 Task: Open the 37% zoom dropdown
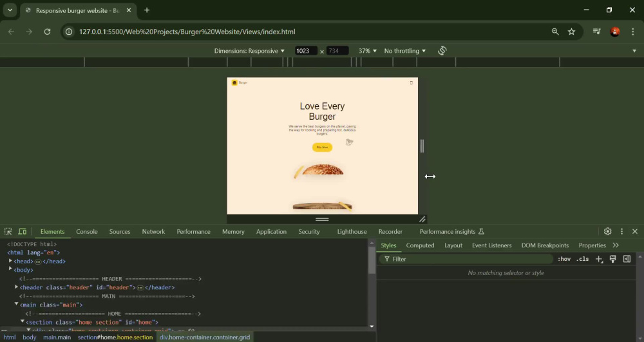[x=367, y=51]
